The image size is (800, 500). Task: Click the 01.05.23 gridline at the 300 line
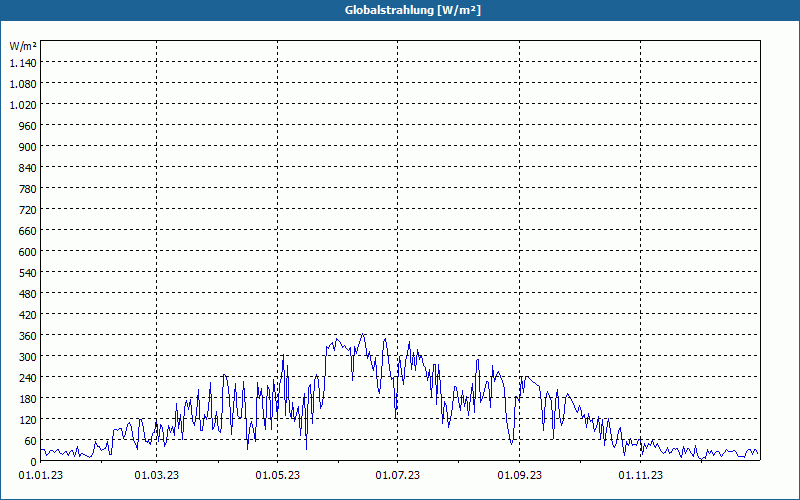[278, 356]
